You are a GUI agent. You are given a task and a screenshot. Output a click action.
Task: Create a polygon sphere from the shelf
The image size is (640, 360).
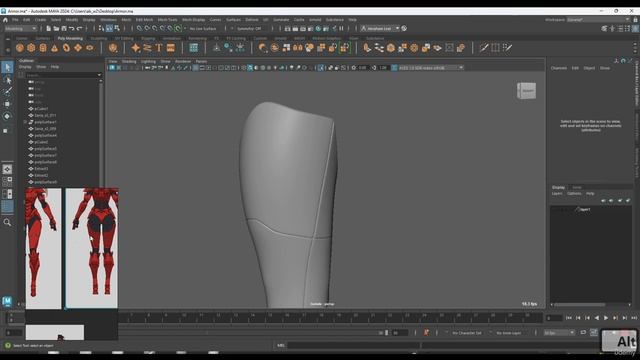[x=20, y=48]
